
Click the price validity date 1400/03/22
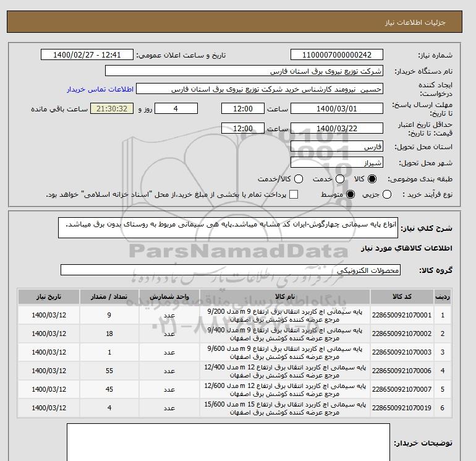point(337,128)
